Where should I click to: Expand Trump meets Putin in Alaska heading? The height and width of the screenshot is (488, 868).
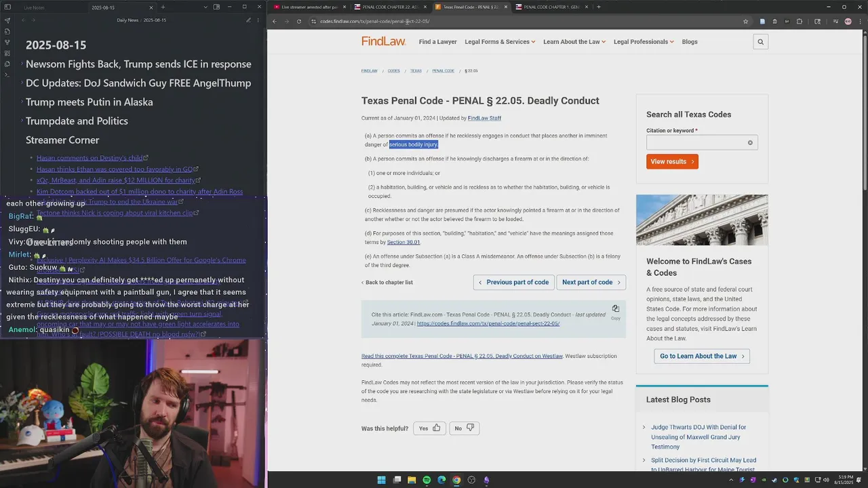22,102
